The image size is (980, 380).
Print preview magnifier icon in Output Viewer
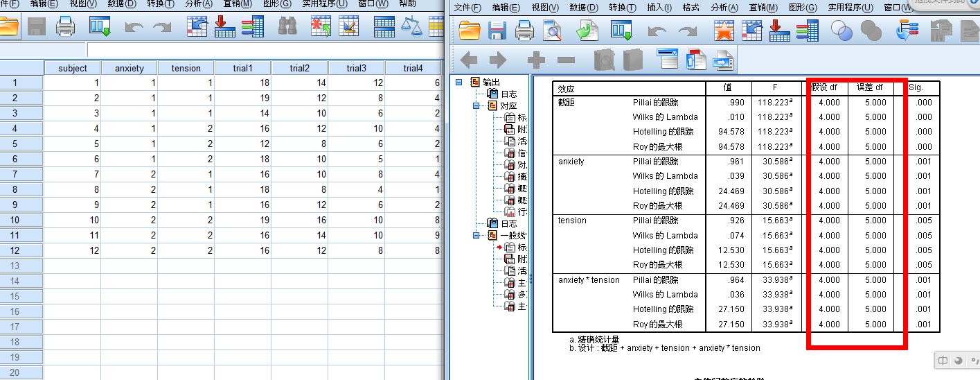[553, 31]
